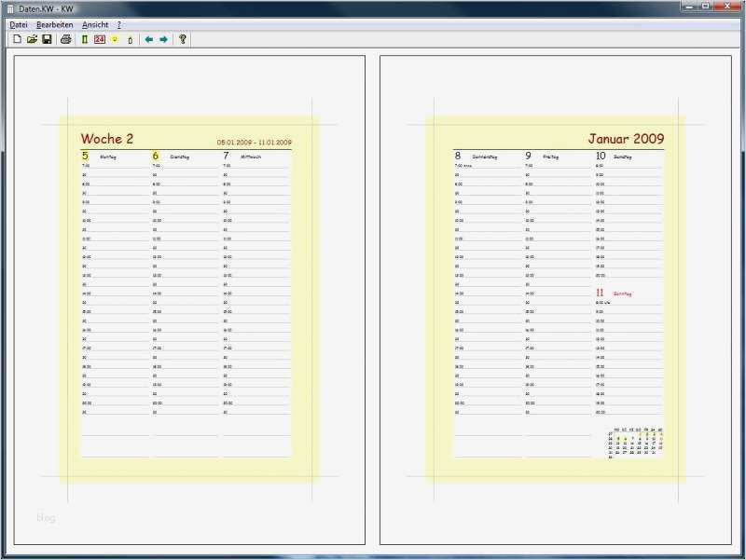746x560 pixels.
Task: Select day 7 Mittwoch header
Action: coord(242,156)
